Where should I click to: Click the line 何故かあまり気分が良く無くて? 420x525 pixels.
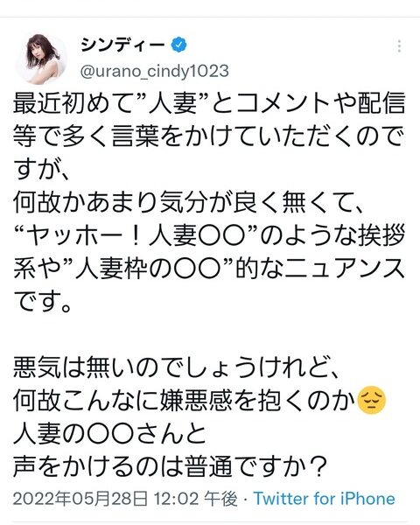click(188, 203)
